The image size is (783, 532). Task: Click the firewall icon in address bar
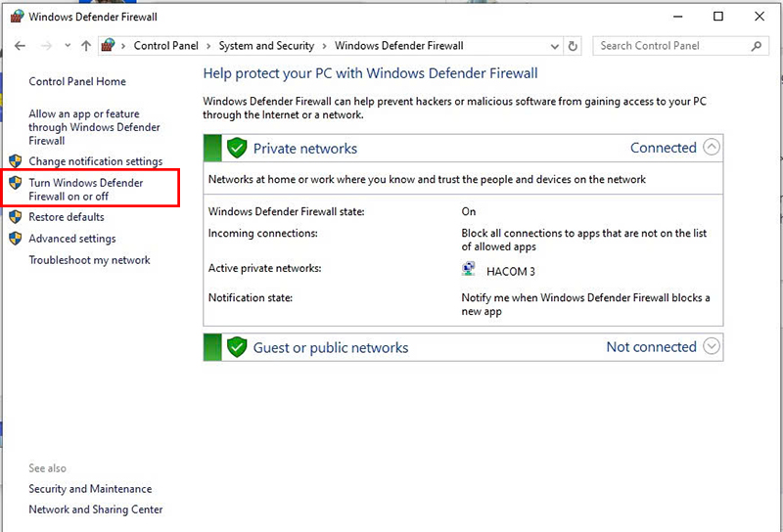[x=108, y=45]
